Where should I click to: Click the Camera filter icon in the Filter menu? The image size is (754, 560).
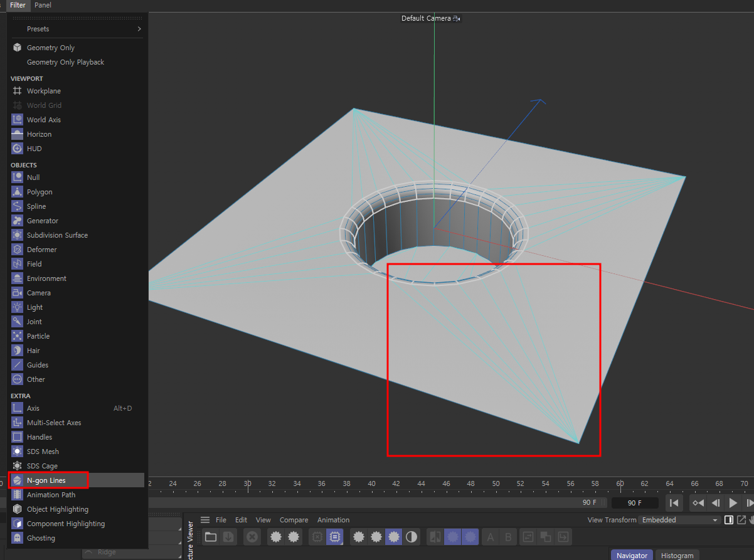(x=18, y=293)
